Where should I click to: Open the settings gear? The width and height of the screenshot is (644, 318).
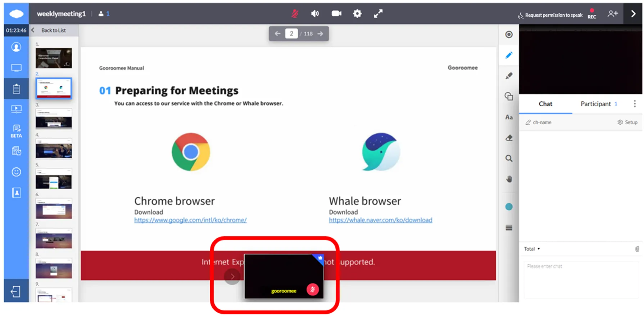357,14
